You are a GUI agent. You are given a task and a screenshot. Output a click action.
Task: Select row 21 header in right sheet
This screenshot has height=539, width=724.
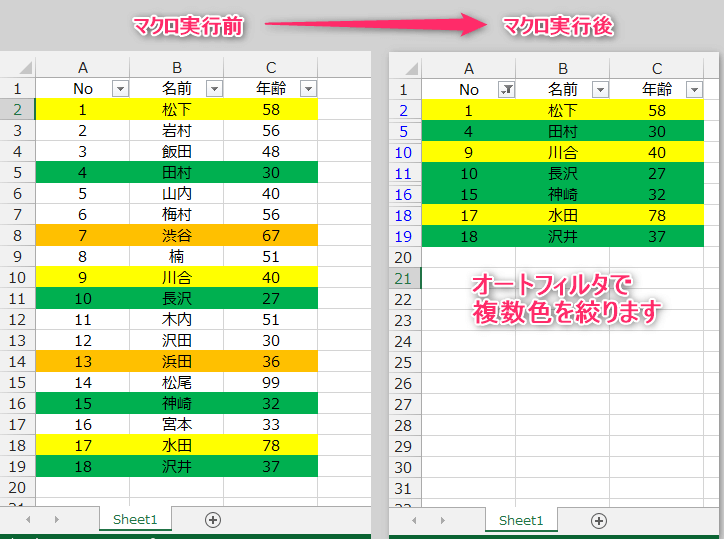click(404, 279)
